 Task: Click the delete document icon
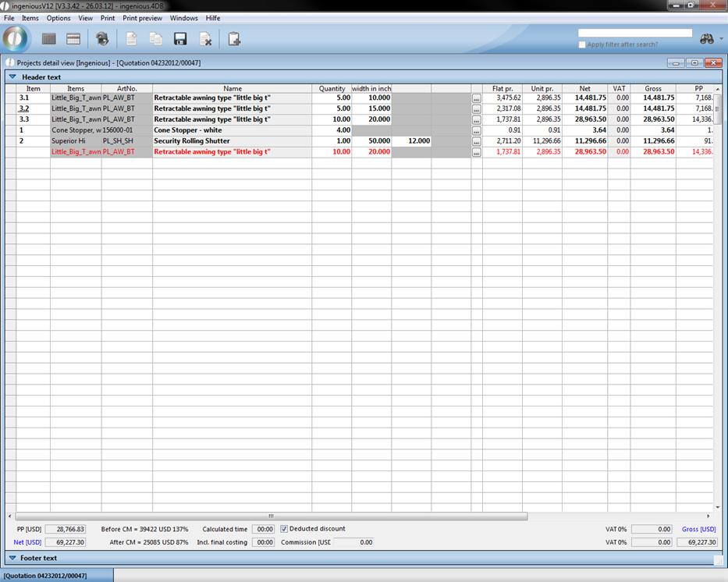[205, 39]
